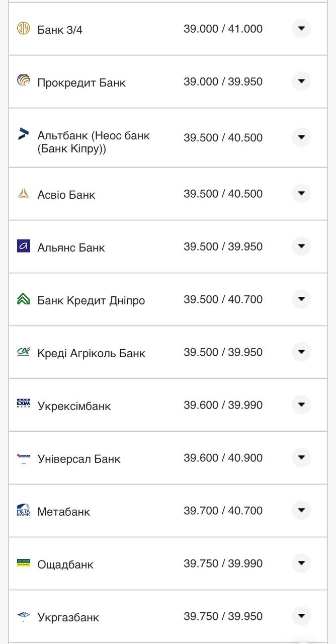Click the Метабанк logo icon

tap(24, 510)
